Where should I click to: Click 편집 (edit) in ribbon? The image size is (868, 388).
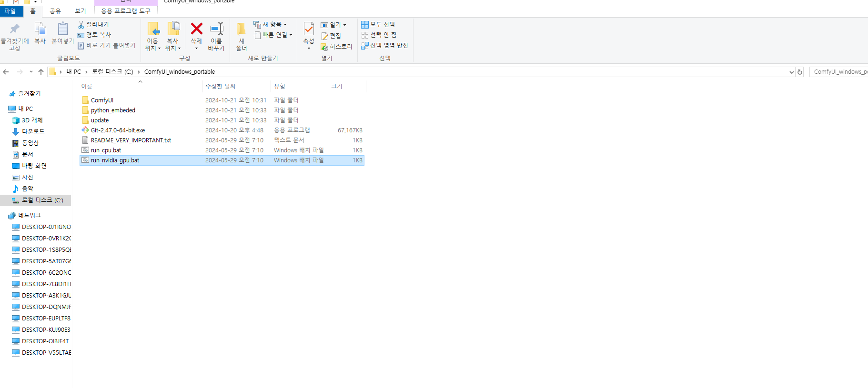(331, 36)
